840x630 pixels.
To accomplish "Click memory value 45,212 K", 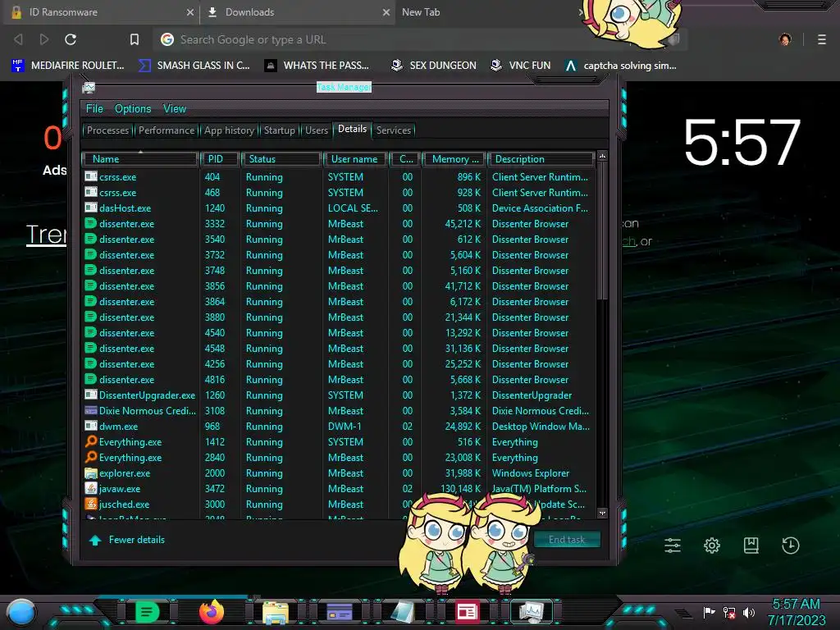I will [x=463, y=223].
